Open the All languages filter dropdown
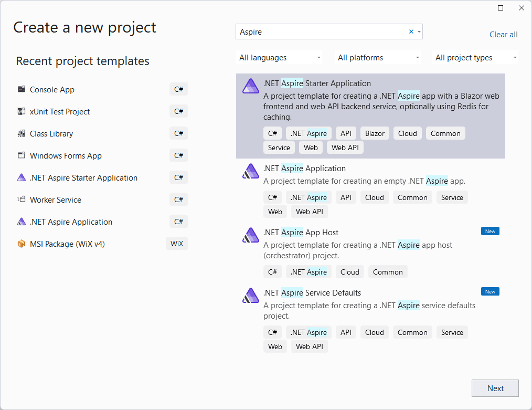The image size is (532, 410). point(279,58)
